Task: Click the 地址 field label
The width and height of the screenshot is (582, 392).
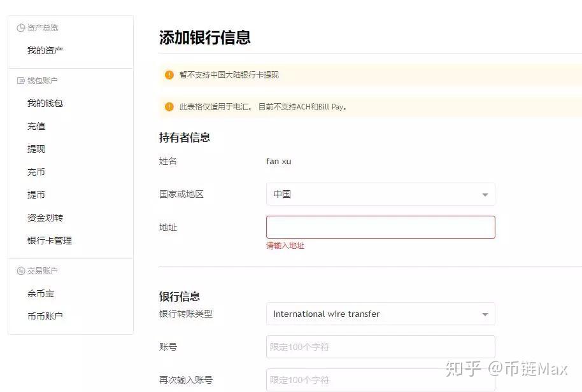Action: click(167, 227)
